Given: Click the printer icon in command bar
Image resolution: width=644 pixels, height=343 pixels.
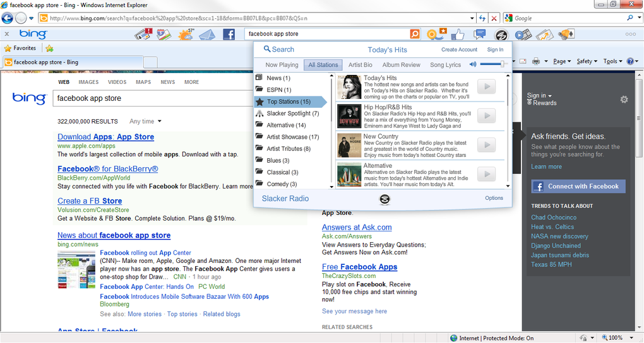Looking at the screenshot, I should point(536,62).
